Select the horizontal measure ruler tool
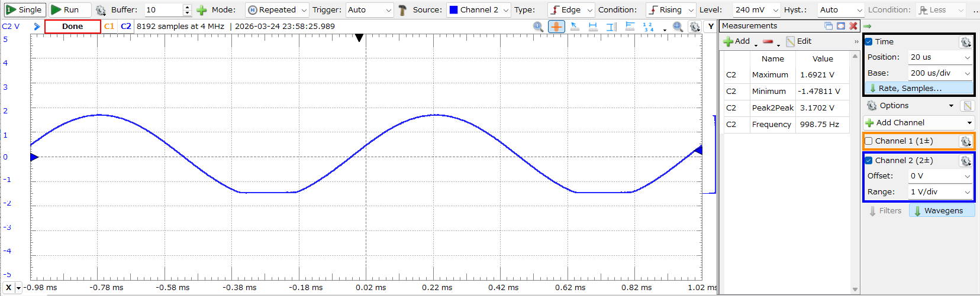The height and width of the screenshot is (296, 980). pos(593,27)
